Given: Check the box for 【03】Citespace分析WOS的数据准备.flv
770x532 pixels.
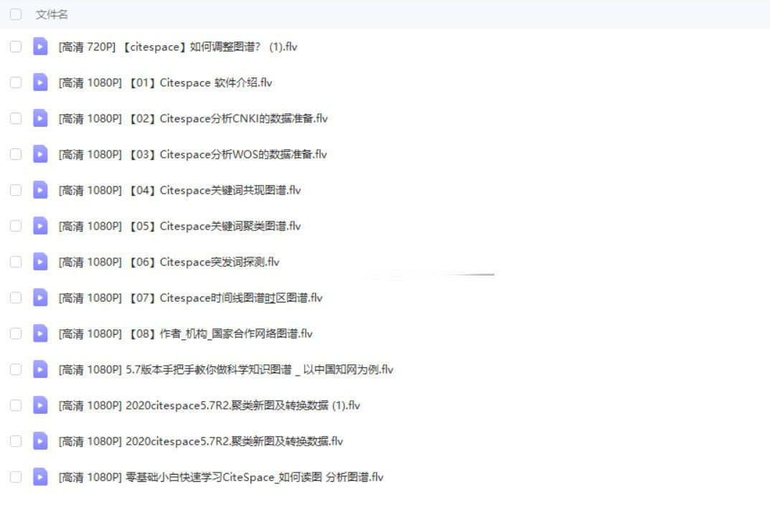Looking at the screenshot, I should [x=16, y=154].
